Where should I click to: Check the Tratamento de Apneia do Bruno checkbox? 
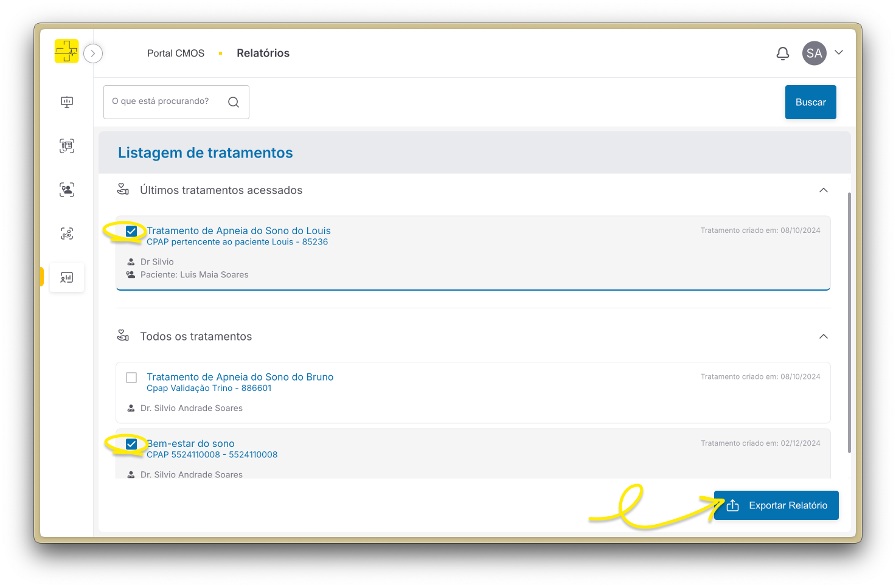pyautogui.click(x=131, y=377)
